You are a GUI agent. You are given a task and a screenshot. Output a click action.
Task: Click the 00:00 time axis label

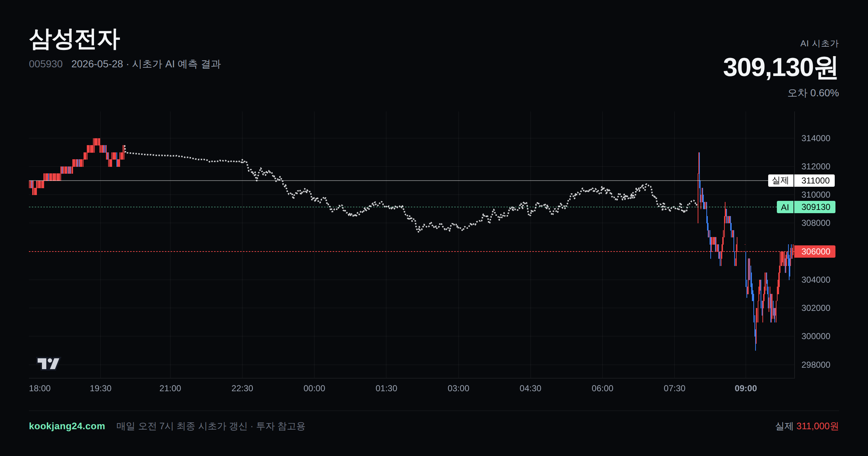click(314, 388)
